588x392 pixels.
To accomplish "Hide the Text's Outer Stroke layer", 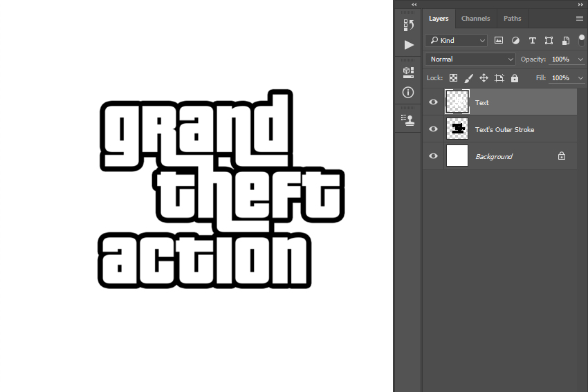I will [433, 129].
